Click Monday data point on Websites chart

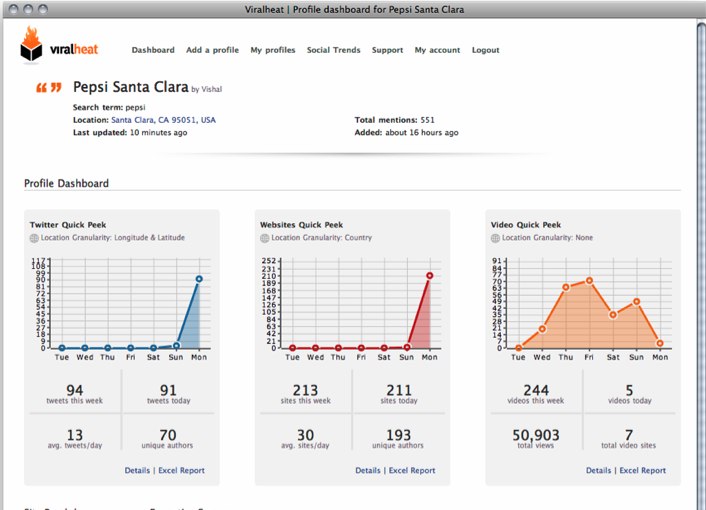pyautogui.click(x=430, y=275)
